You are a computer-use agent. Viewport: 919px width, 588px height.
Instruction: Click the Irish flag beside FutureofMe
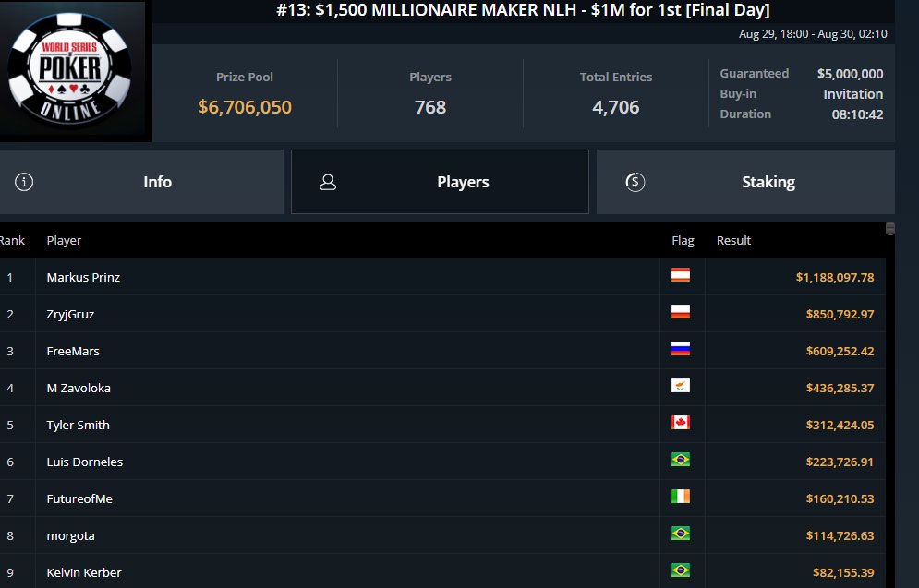pos(681,497)
